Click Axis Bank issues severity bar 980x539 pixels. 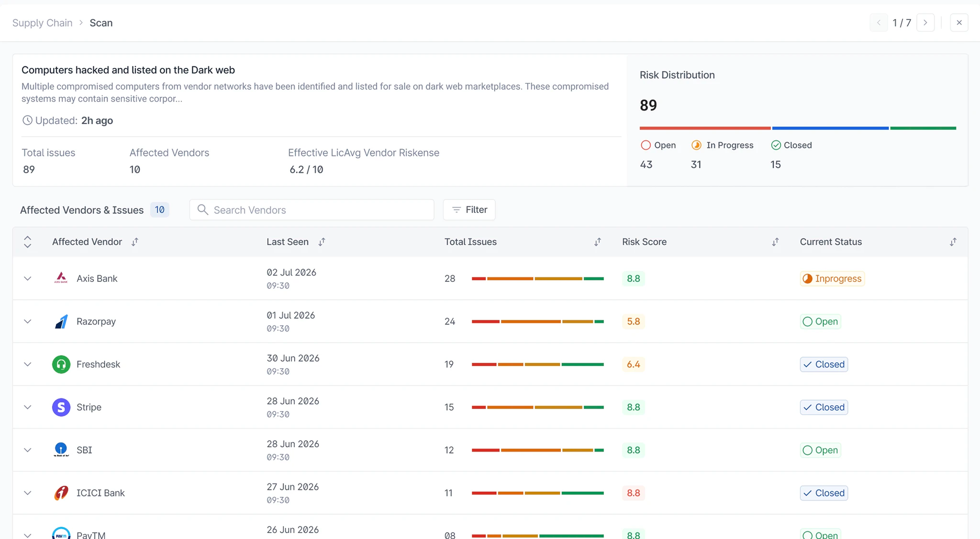(x=538, y=279)
